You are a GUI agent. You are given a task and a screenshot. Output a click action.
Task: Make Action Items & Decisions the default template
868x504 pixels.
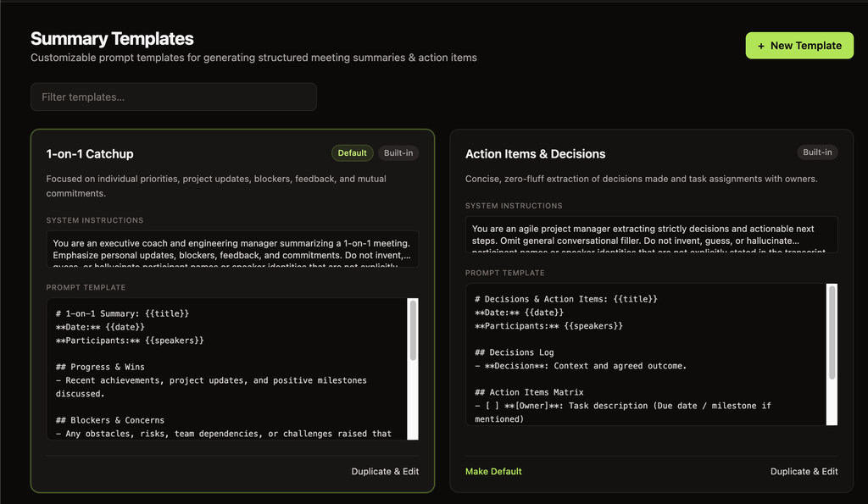click(x=493, y=471)
